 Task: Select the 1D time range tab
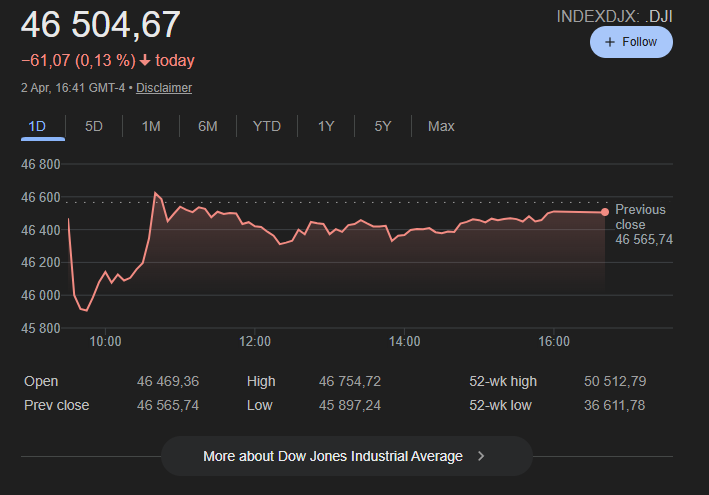point(37,126)
